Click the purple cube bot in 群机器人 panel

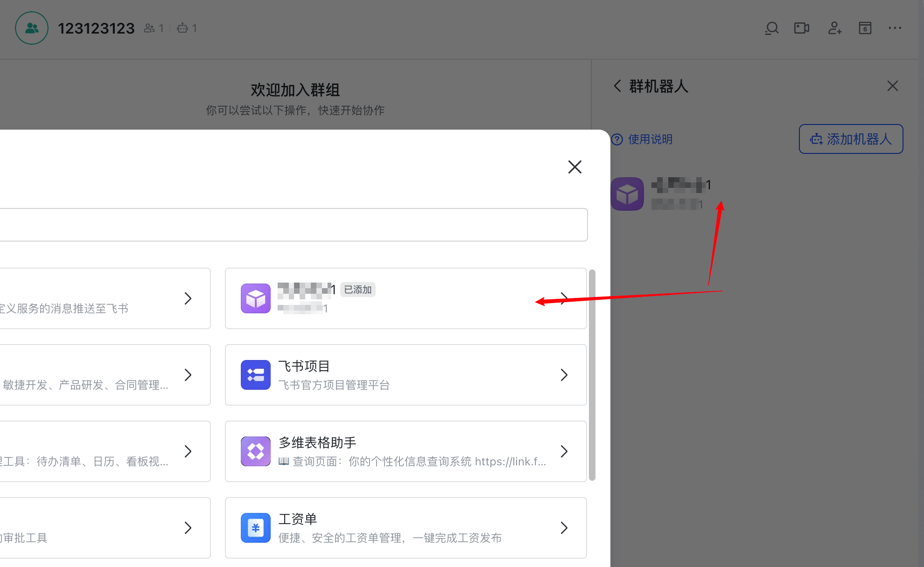click(x=627, y=194)
